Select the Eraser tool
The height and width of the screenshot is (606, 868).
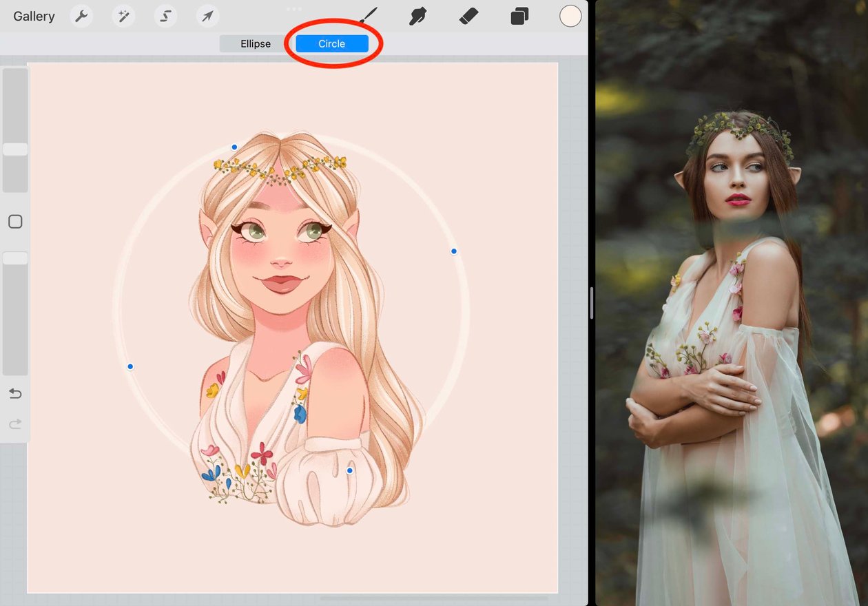(x=468, y=16)
